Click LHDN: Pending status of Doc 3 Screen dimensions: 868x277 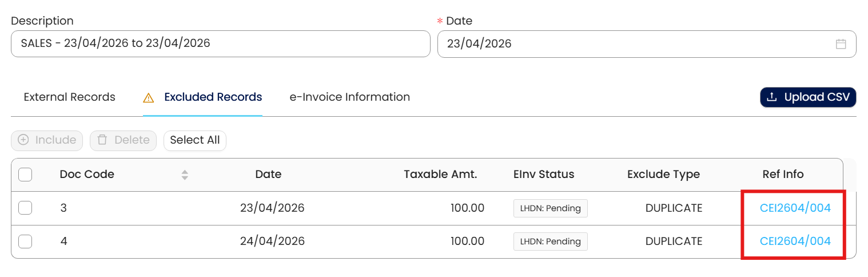click(x=550, y=208)
